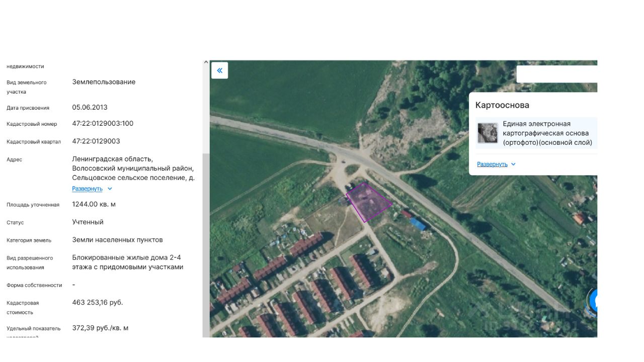This screenshot has height=362, width=644.
Task: Click the empty search field above Картооснова
Action: coord(556,74)
